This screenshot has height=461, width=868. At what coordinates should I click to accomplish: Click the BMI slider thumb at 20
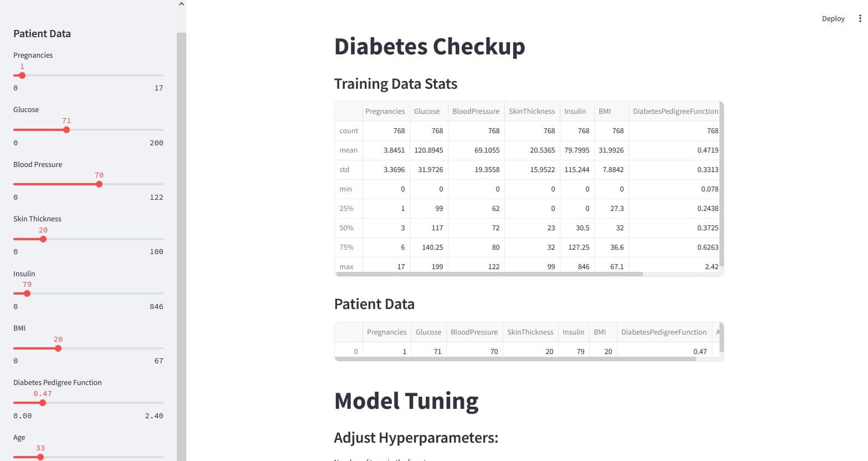58,348
